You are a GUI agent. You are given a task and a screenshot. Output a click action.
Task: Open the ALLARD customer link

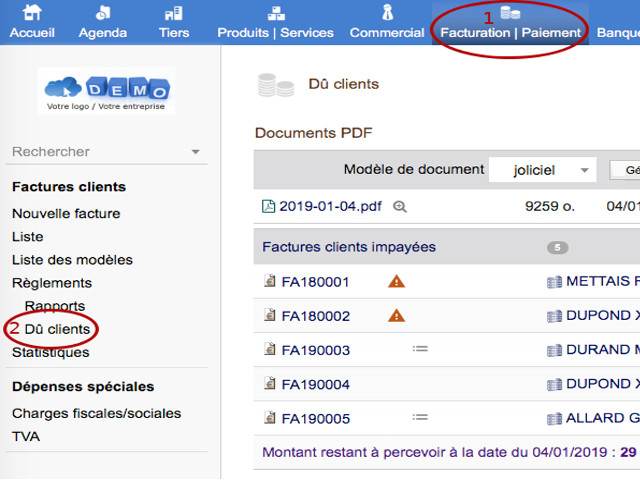pos(603,418)
